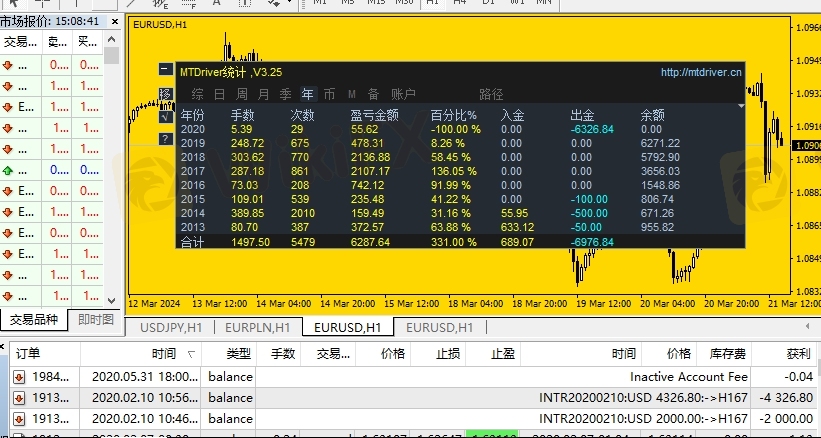Screen dimensions: 821x438
Task: Click the current price marker on price scale
Action: [806, 145]
